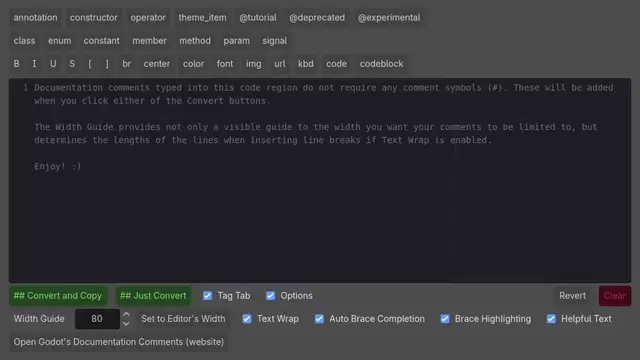The height and width of the screenshot is (360, 640).
Task: Insert the constant reference tag
Action: [102, 41]
